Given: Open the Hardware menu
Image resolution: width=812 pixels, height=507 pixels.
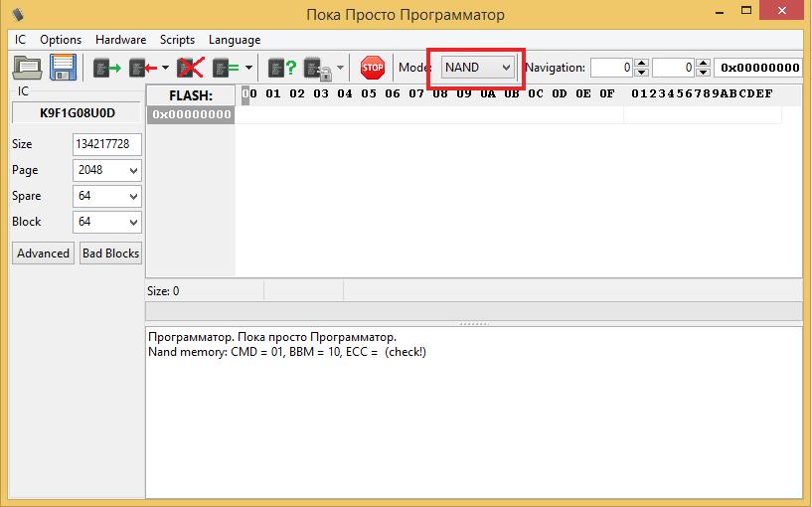Looking at the screenshot, I should click(120, 40).
